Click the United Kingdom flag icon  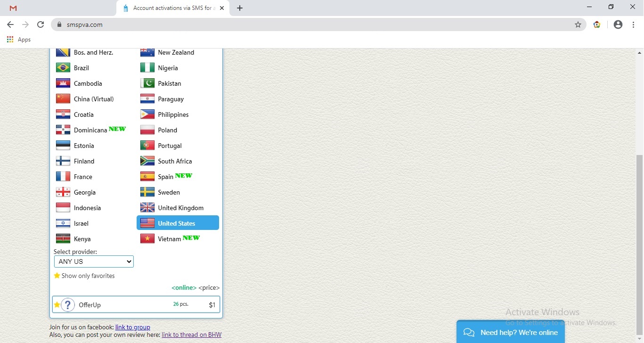[x=147, y=208]
